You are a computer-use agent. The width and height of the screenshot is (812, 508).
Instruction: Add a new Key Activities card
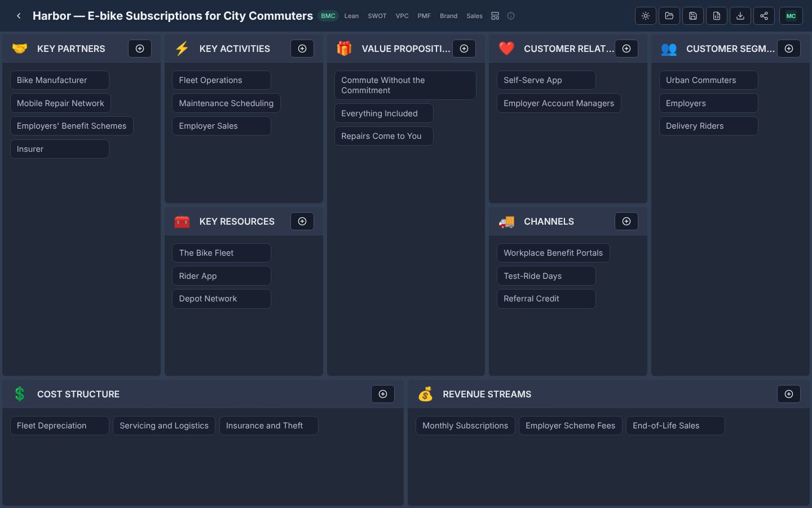coord(302,49)
